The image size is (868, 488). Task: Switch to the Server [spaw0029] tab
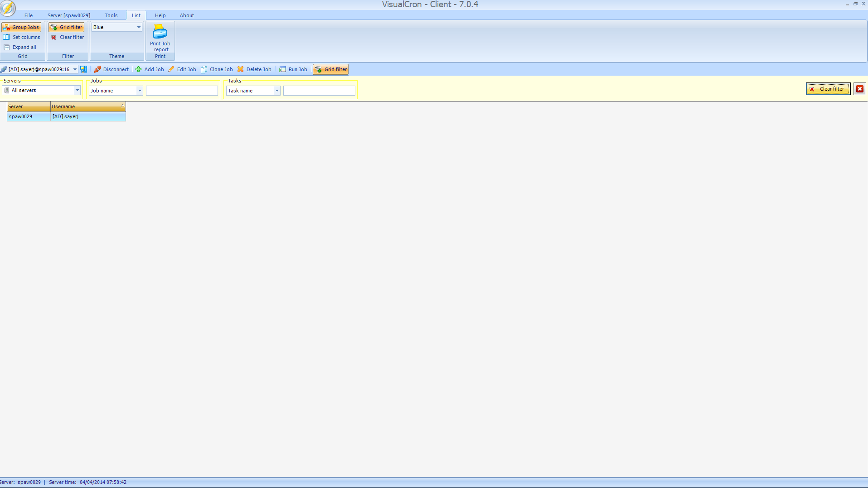[x=69, y=15]
